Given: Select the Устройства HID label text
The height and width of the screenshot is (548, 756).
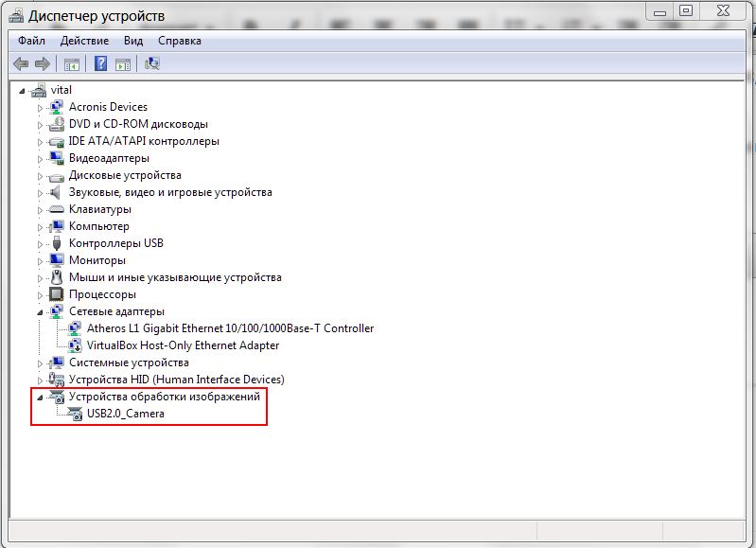Looking at the screenshot, I should [x=177, y=380].
